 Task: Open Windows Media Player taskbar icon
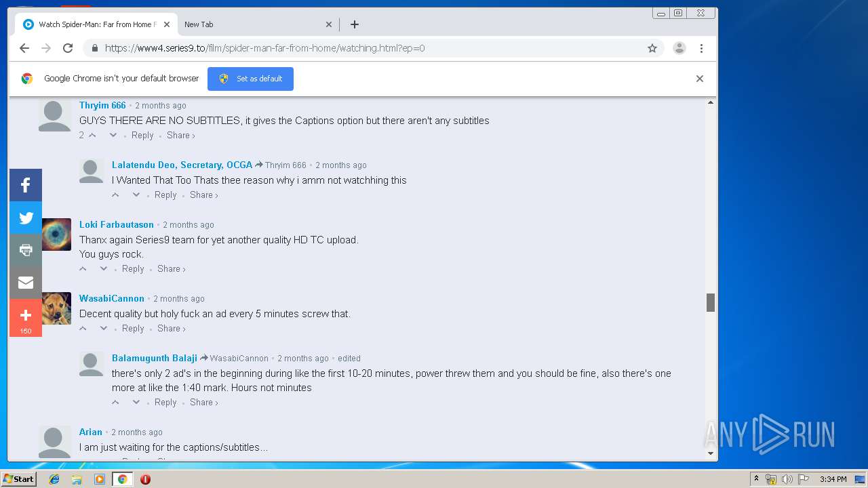tap(100, 479)
